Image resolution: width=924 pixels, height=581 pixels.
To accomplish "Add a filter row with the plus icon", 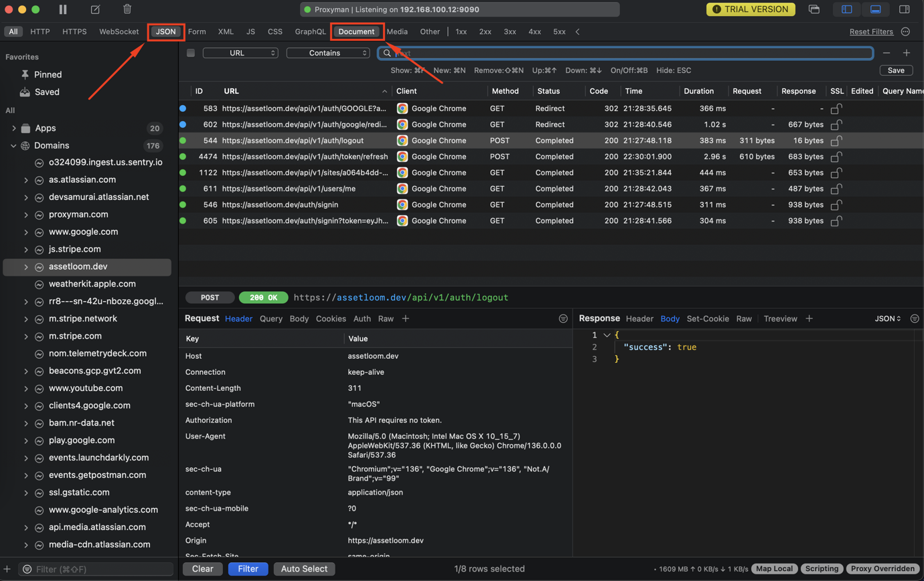I will pos(907,53).
